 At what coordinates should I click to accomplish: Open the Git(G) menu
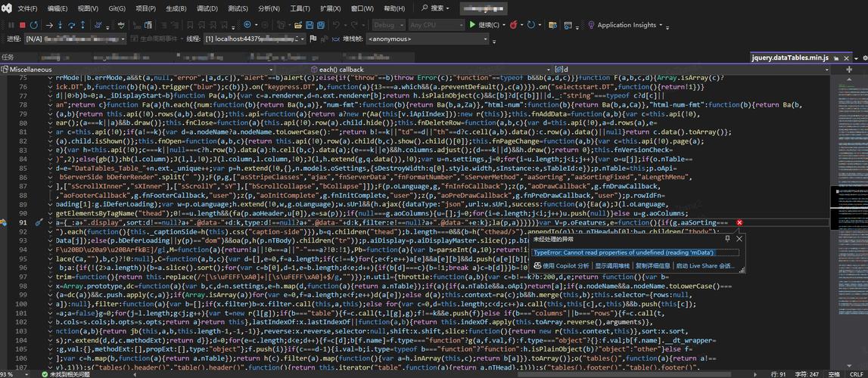tap(117, 8)
